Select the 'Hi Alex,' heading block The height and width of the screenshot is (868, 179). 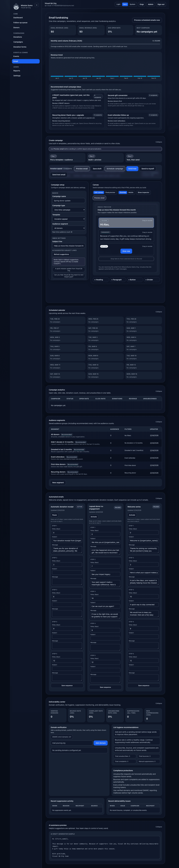(x=126, y=223)
